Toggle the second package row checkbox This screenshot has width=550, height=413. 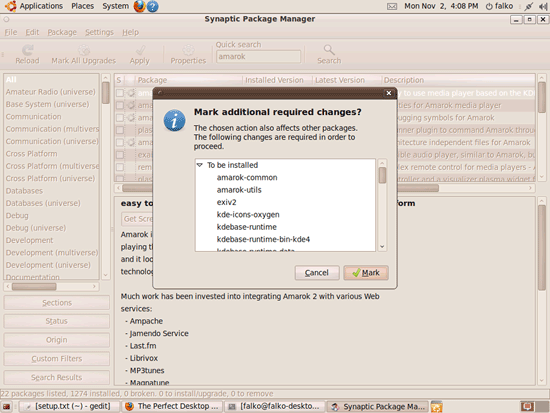coord(120,105)
